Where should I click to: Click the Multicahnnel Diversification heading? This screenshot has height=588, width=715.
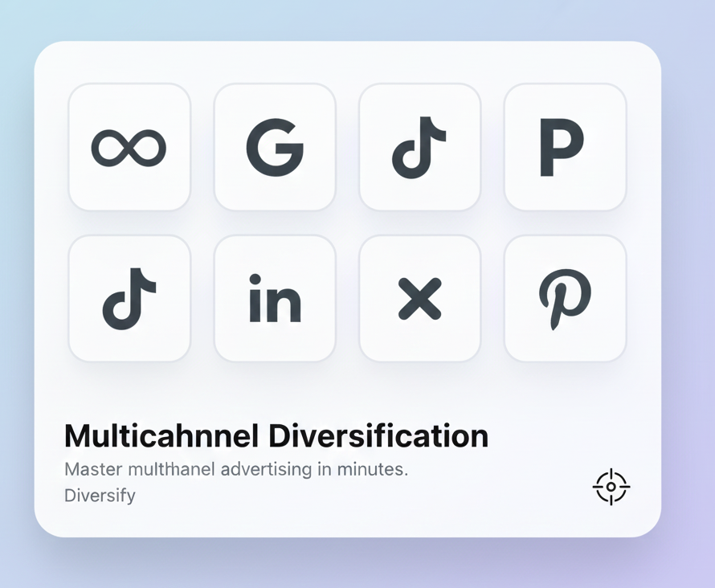coord(276,436)
